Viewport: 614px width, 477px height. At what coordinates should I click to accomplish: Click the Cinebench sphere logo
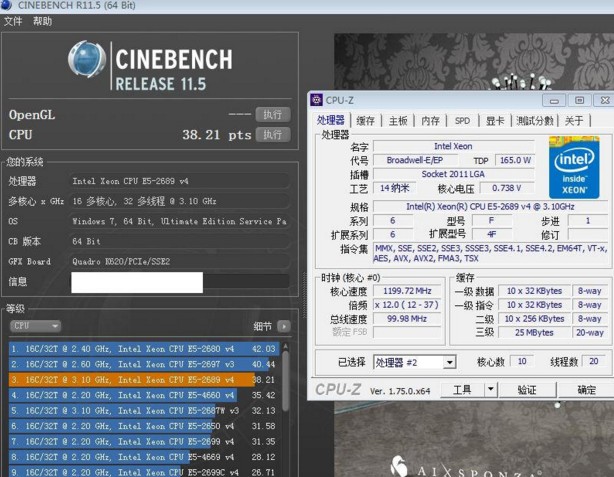pos(87,59)
